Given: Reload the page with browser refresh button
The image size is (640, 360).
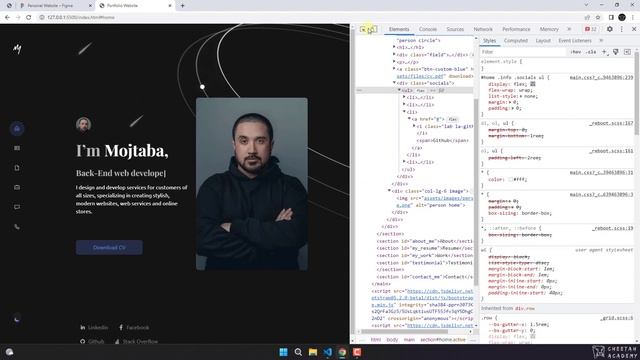Looking at the screenshot, I should 29,17.
